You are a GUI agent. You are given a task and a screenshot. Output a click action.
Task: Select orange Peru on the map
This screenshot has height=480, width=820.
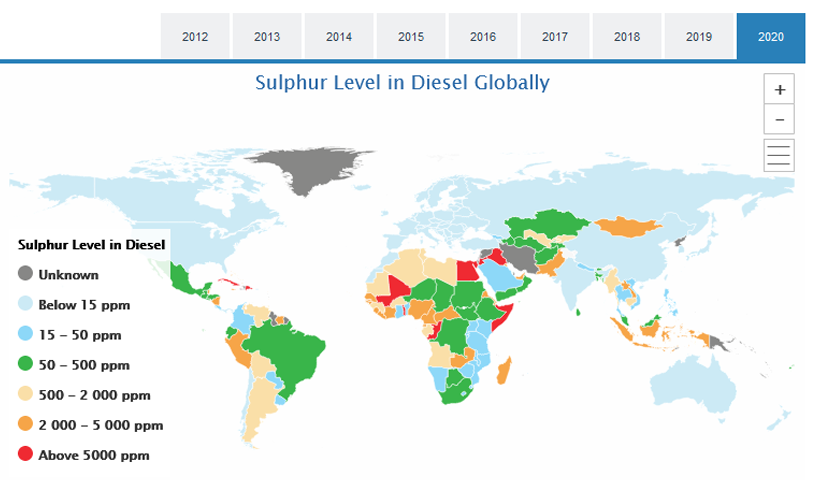[240, 351]
